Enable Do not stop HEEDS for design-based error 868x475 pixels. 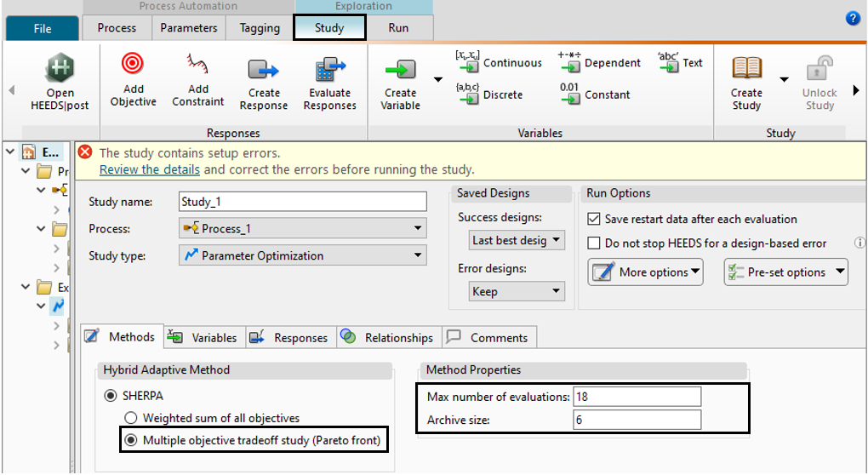(595, 243)
